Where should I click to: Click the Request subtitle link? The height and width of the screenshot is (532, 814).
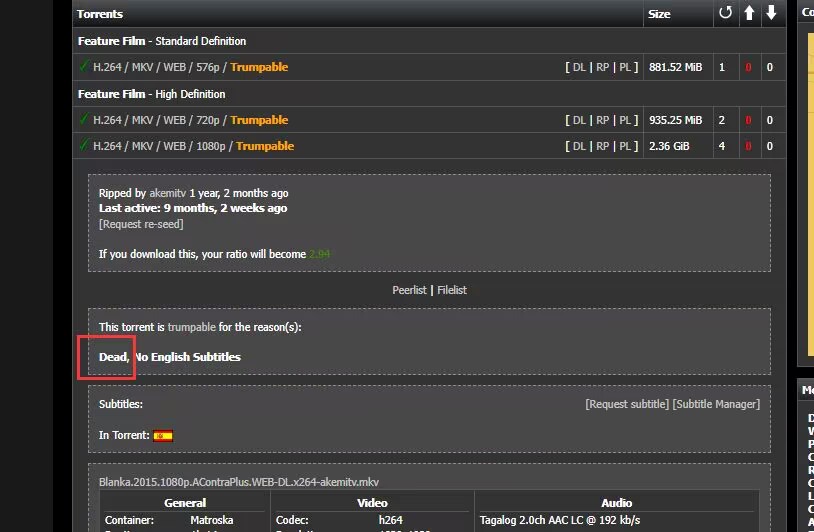click(x=627, y=404)
